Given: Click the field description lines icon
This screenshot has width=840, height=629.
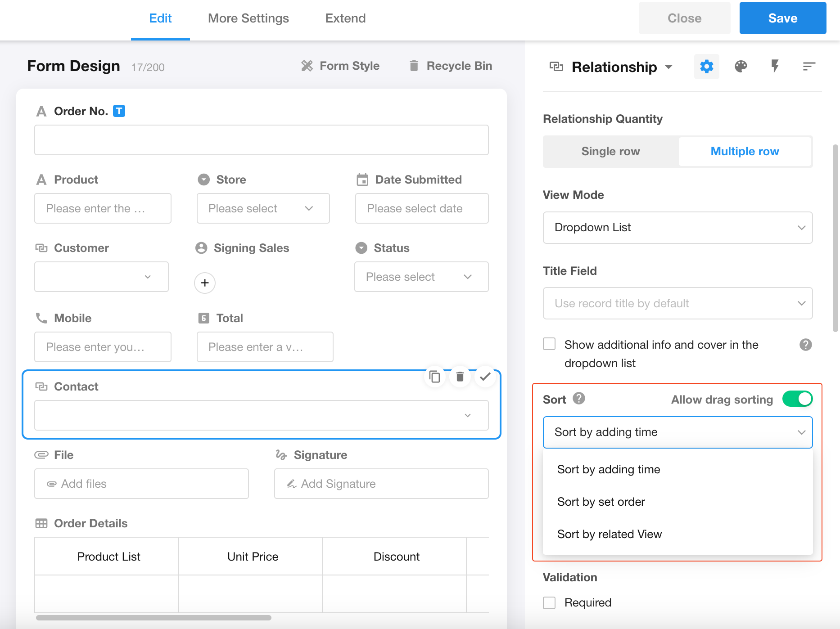Looking at the screenshot, I should tap(809, 67).
